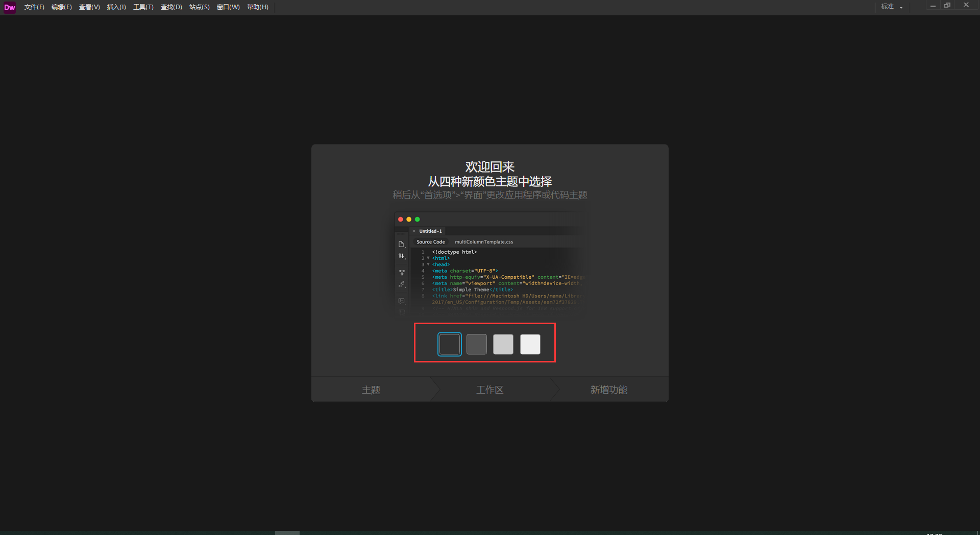The height and width of the screenshot is (535, 980).
Task: Open the 查看(V) menu
Action: pyautogui.click(x=89, y=7)
